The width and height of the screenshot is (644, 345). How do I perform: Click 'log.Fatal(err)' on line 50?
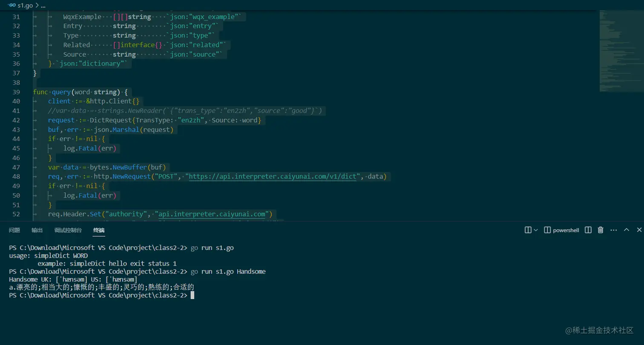[x=89, y=195]
